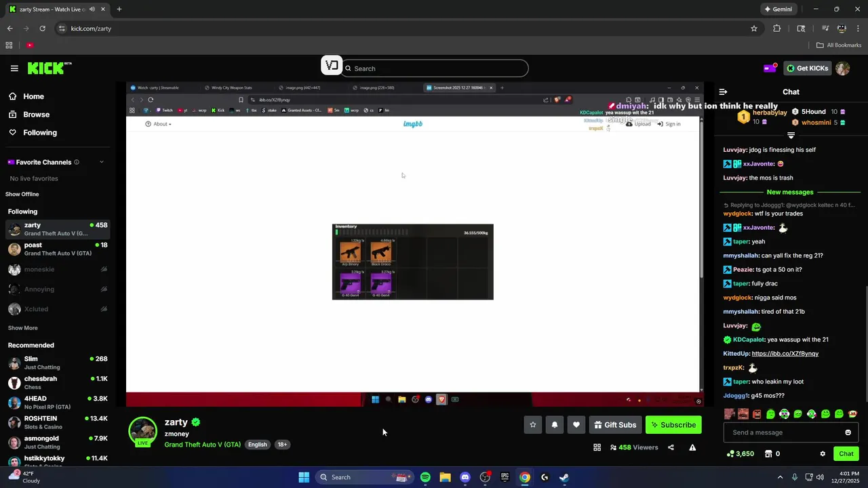The width and height of the screenshot is (868, 488).
Task: Click the English language tag
Action: [x=257, y=445]
